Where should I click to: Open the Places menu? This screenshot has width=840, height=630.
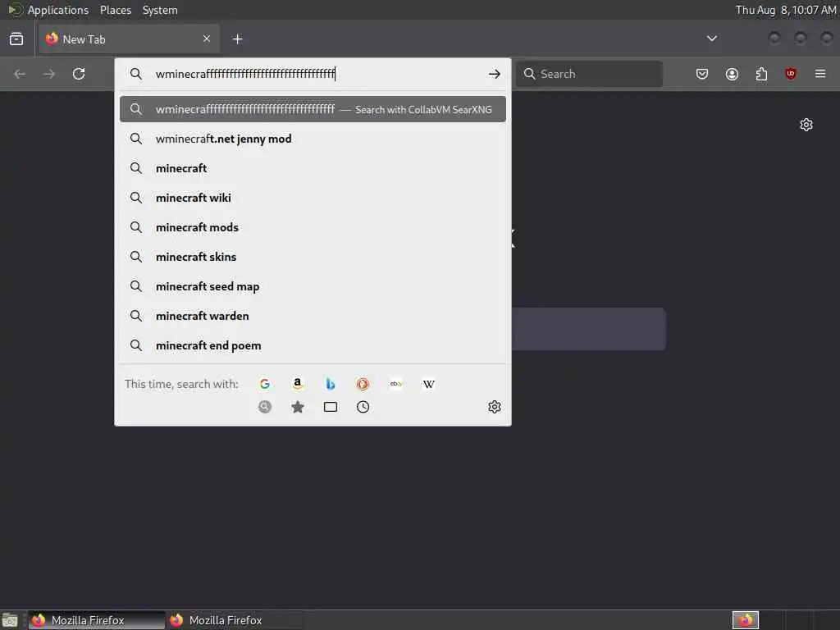pos(116,10)
